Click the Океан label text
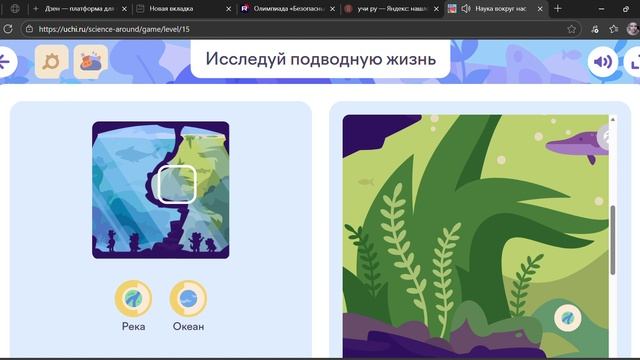 188,327
